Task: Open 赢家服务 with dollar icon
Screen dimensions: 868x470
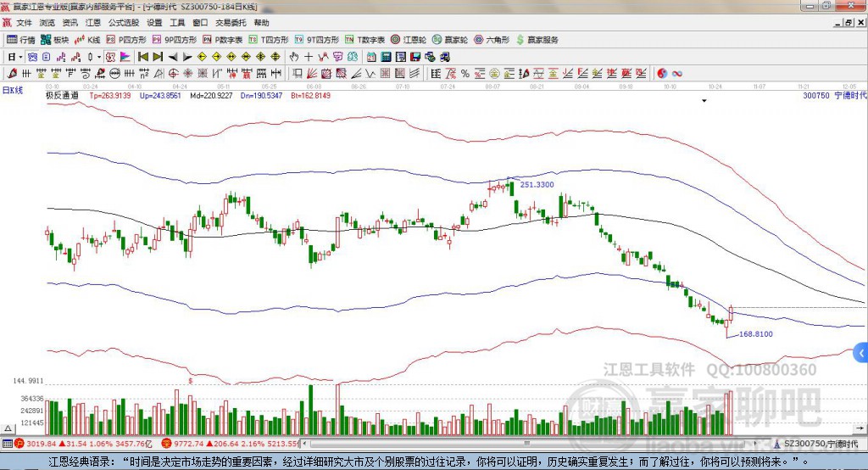Action: [537, 40]
